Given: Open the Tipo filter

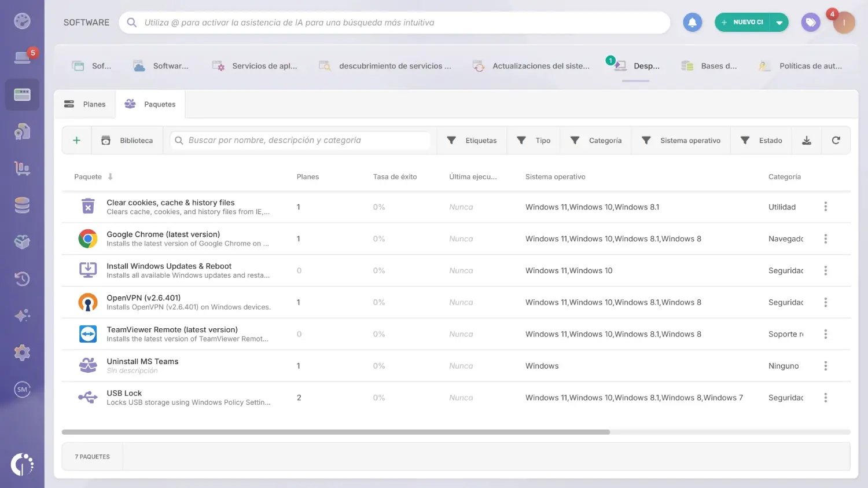Looking at the screenshot, I should (x=534, y=140).
